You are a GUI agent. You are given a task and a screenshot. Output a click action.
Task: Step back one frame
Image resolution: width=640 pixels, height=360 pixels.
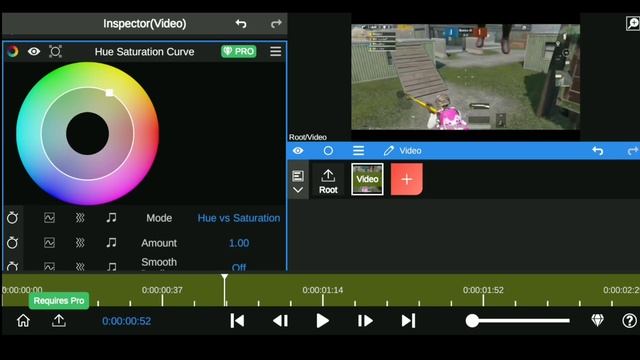(x=280, y=321)
